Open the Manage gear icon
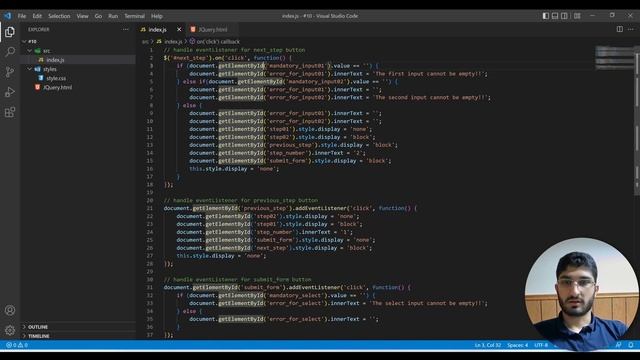This screenshot has width=640, height=360. [10, 330]
